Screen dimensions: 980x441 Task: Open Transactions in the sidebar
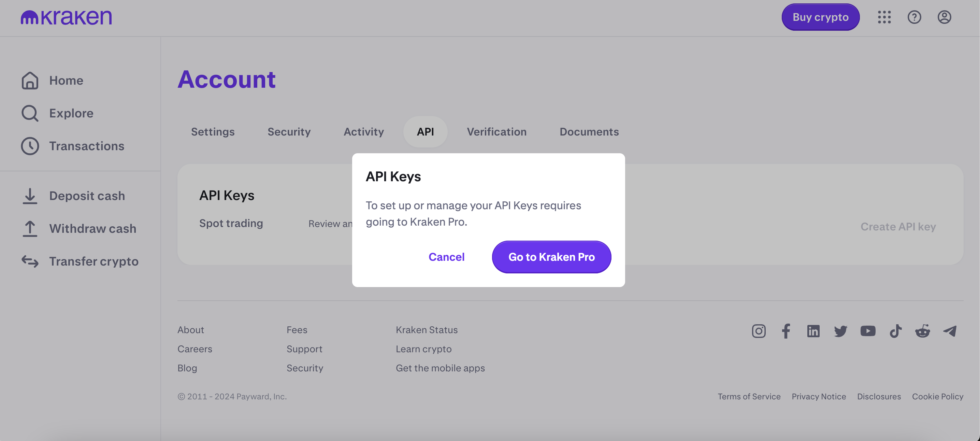tap(86, 146)
